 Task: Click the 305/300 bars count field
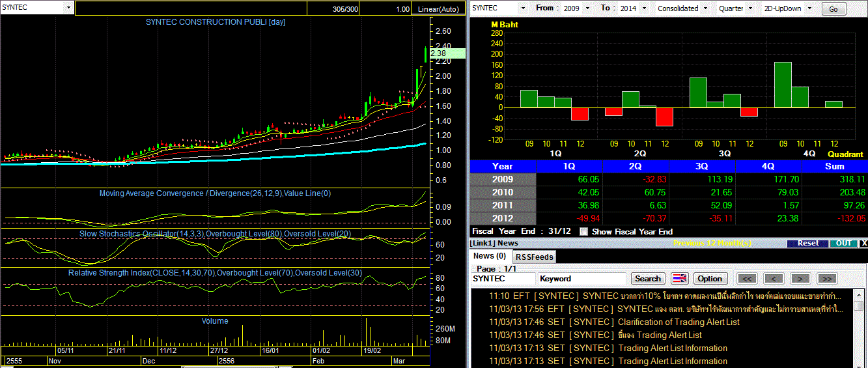tap(333, 8)
